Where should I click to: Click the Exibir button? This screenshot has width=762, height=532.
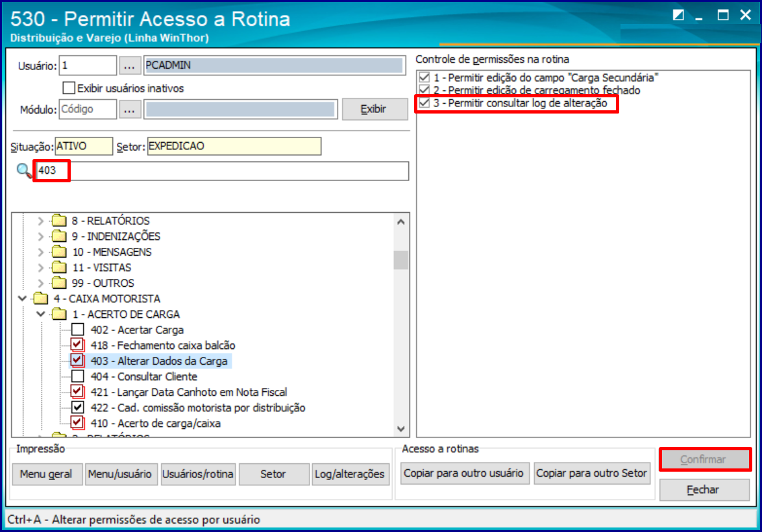point(375,109)
